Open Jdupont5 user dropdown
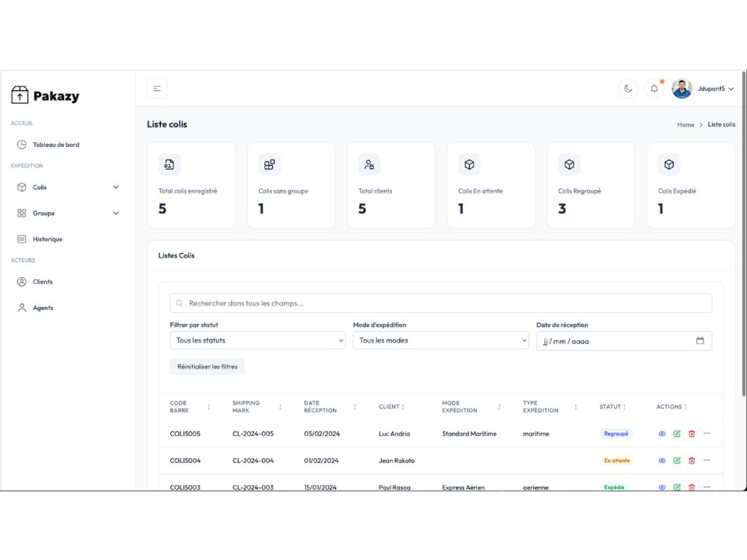This screenshot has height=560, width=747. (x=716, y=89)
